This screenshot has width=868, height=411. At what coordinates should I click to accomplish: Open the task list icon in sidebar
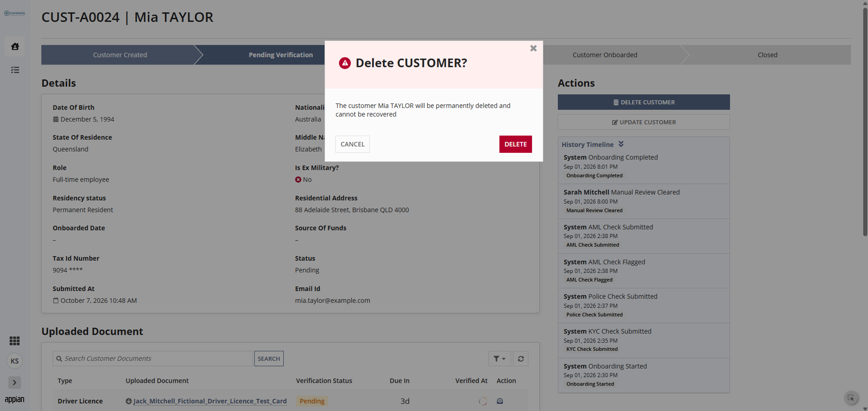pyautogui.click(x=15, y=70)
